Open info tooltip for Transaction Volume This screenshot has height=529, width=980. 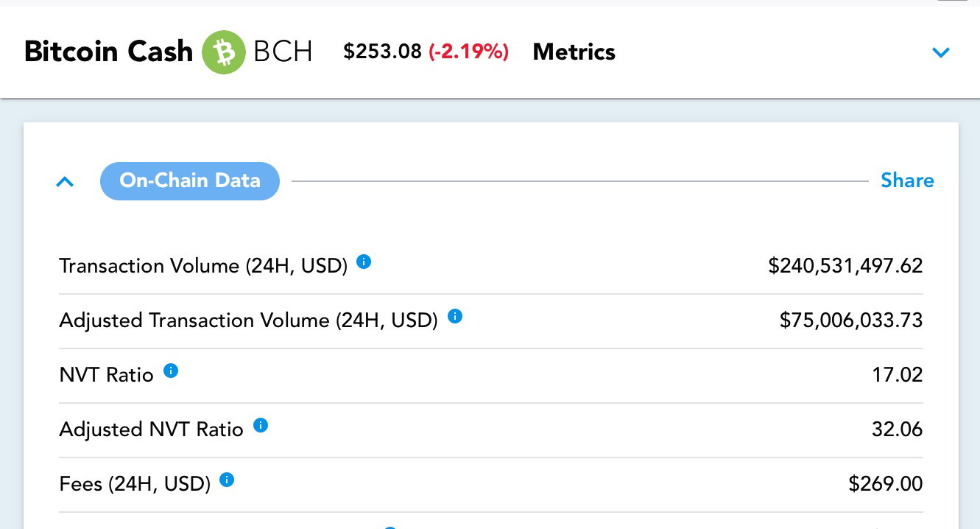364,262
